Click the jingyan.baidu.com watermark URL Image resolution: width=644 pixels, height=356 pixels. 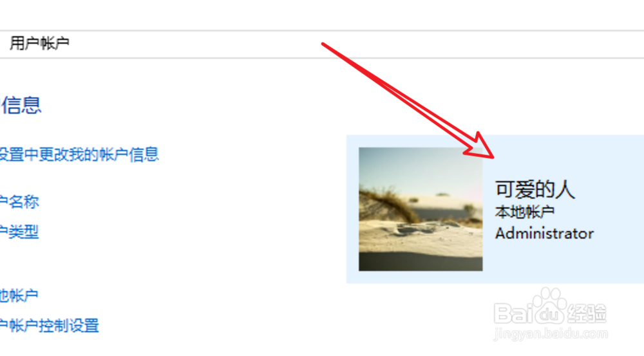551,333
